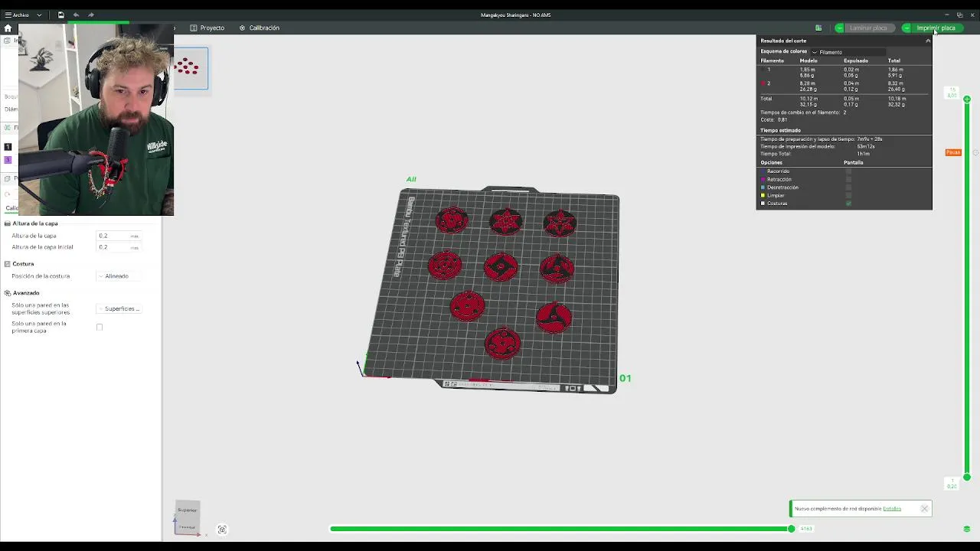This screenshot has width=980, height=551.
Task: Click the All plates label
Action: pyautogui.click(x=411, y=180)
